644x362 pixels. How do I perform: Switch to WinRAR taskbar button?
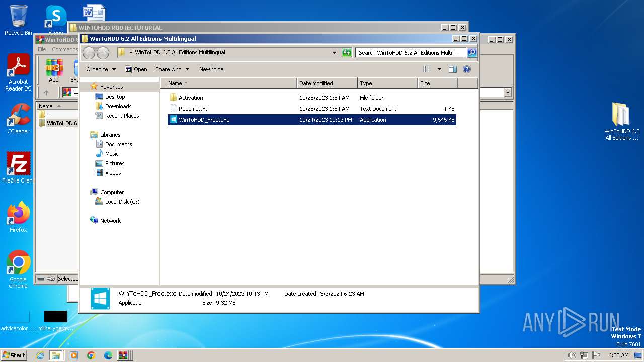click(x=124, y=355)
